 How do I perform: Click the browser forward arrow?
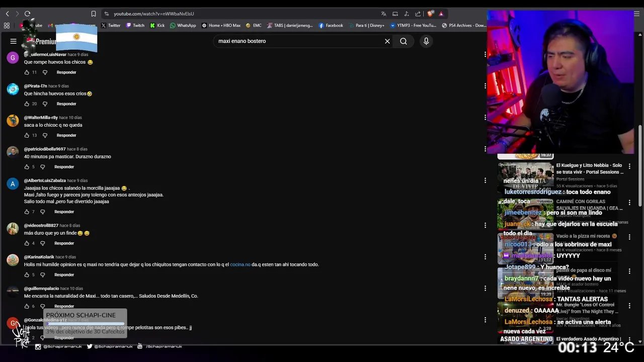tap(17, 14)
